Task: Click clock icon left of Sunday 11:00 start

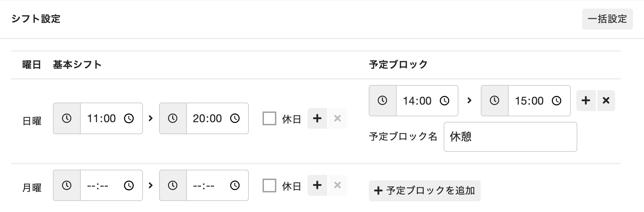Action: pyautogui.click(x=67, y=118)
